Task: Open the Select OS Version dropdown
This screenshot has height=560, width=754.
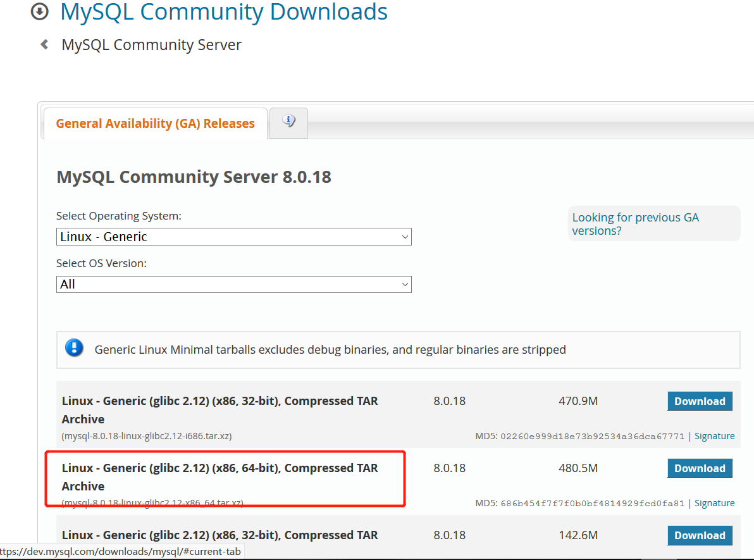Action: (233, 284)
